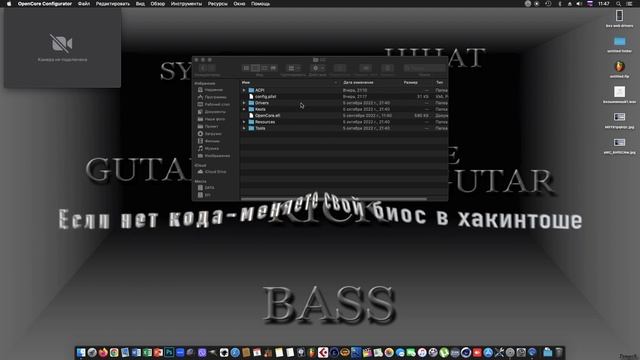Switch Finder to list view

pos(256,68)
